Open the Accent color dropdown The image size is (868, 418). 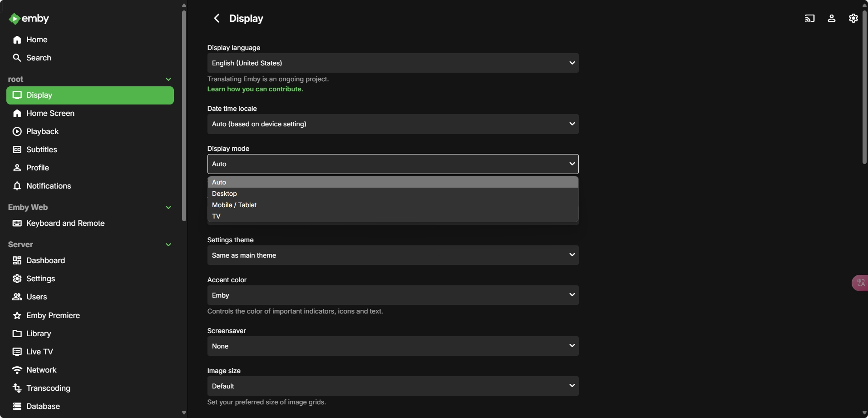click(393, 295)
